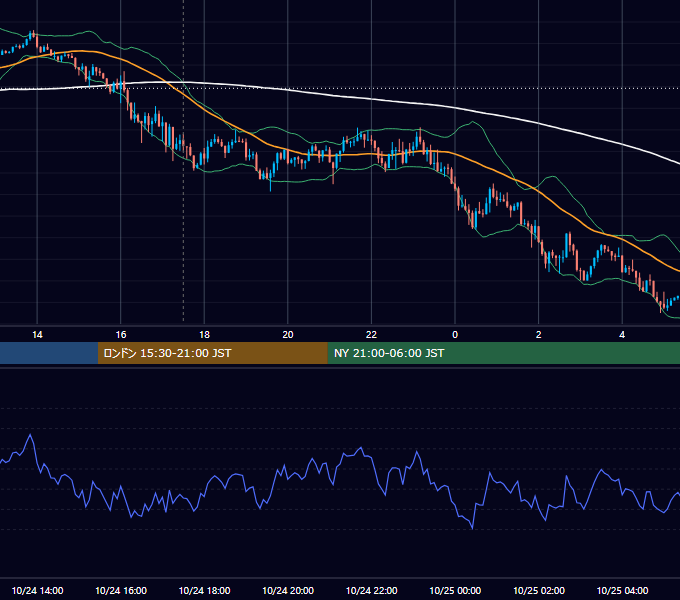Click the 14 hour label on price chart axis
This screenshot has height=600, width=680.
point(37,335)
